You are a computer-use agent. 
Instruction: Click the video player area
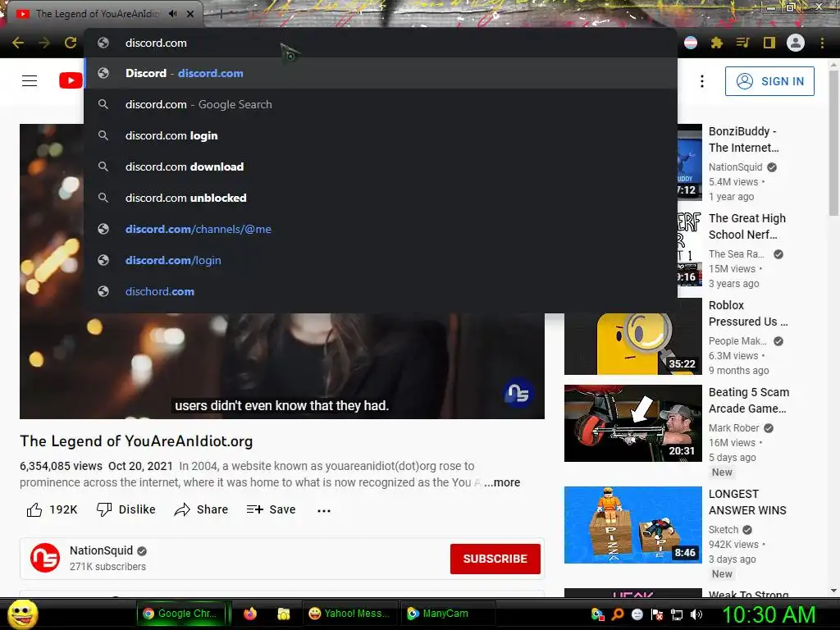tap(282, 364)
